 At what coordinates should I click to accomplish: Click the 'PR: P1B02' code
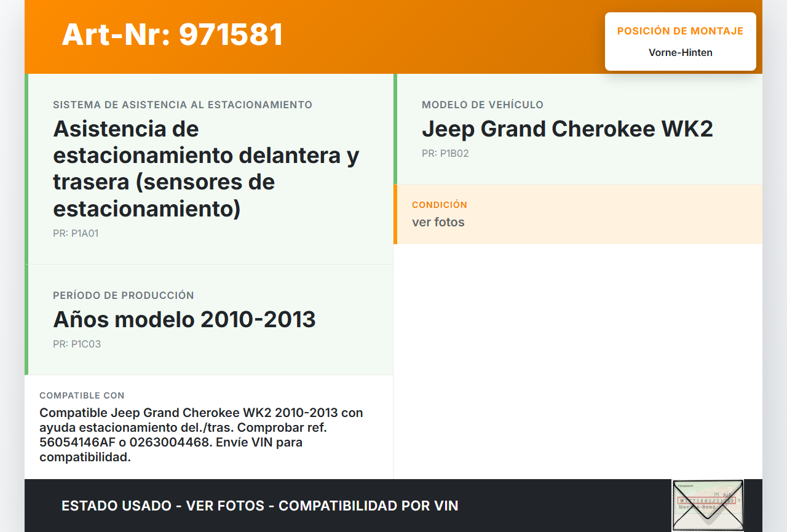point(445,154)
